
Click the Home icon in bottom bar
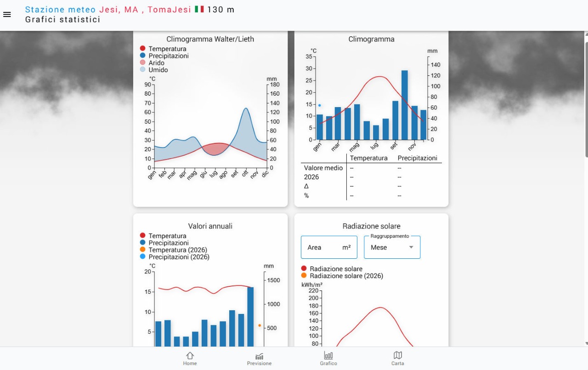click(x=190, y=358)
